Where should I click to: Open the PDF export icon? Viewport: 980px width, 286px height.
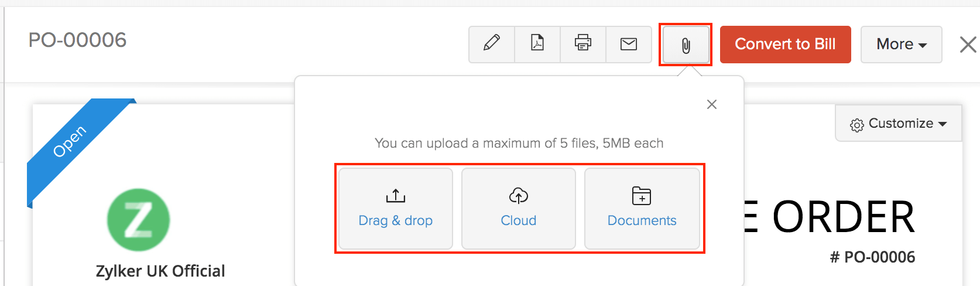(x=537, y=44)
